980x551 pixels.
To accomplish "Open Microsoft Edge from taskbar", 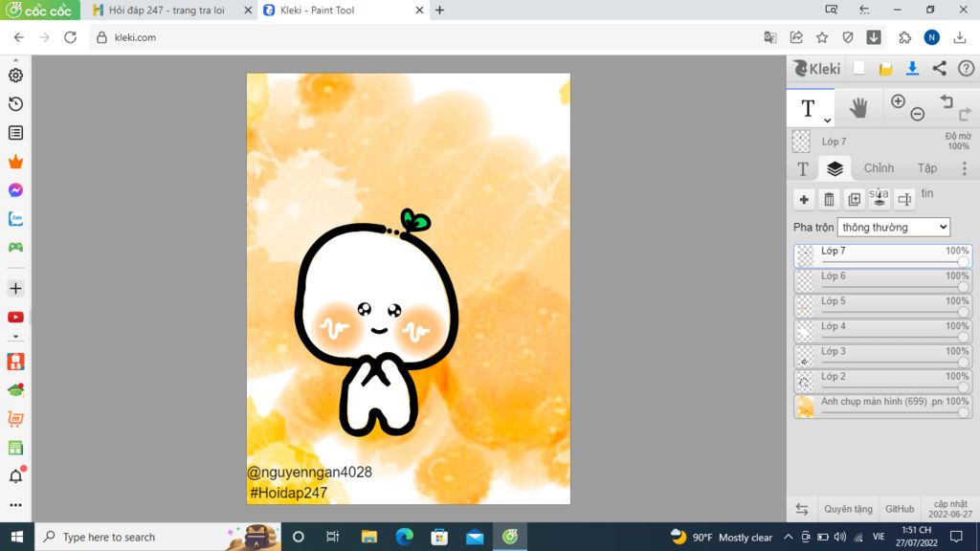I will [405, 537].
